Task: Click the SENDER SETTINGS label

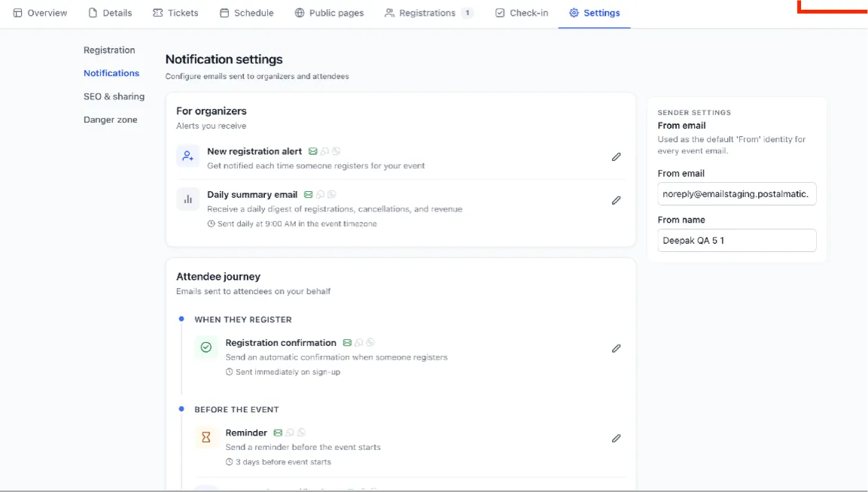Action: point(694,112)
